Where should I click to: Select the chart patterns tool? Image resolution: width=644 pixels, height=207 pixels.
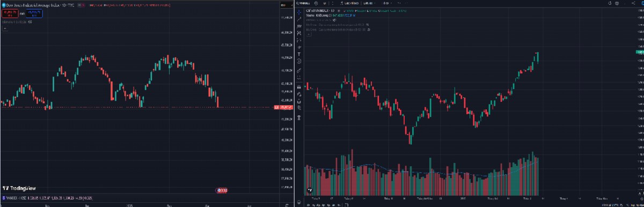pyautogui.click(x=299, y=33)
